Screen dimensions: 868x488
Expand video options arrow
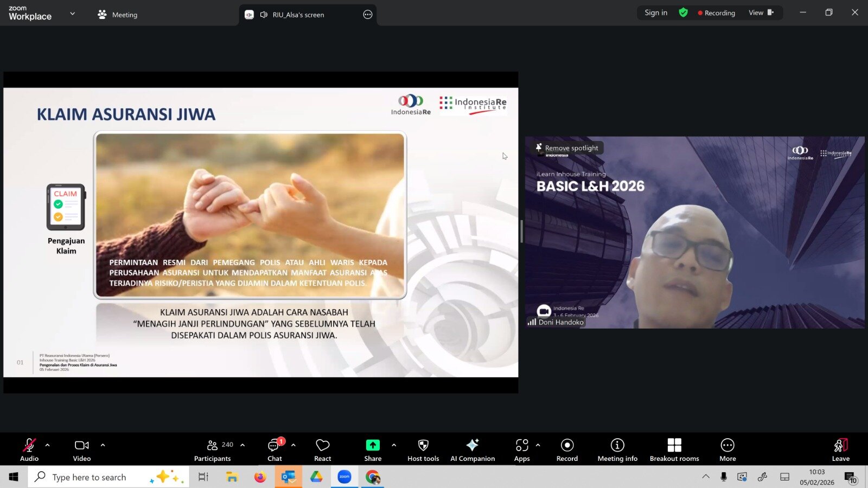(x=103, y=445)
